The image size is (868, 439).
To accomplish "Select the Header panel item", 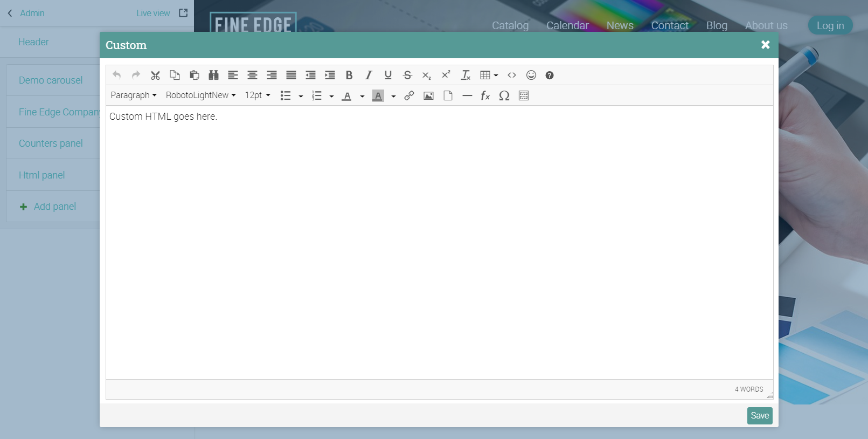I will coord(33,42).
